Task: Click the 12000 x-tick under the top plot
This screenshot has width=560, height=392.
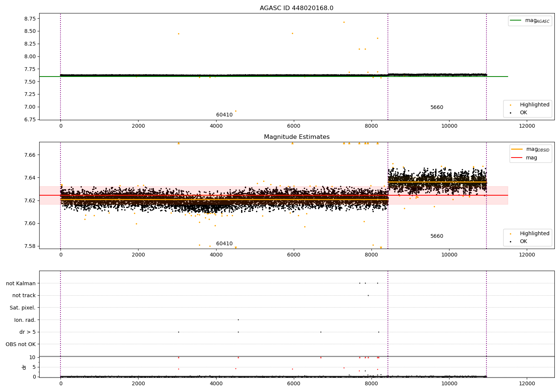Action: [x=527, y=126]
